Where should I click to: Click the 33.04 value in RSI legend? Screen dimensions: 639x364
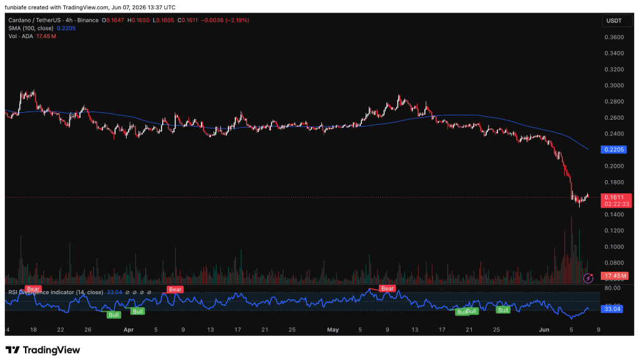click(115, 292)
